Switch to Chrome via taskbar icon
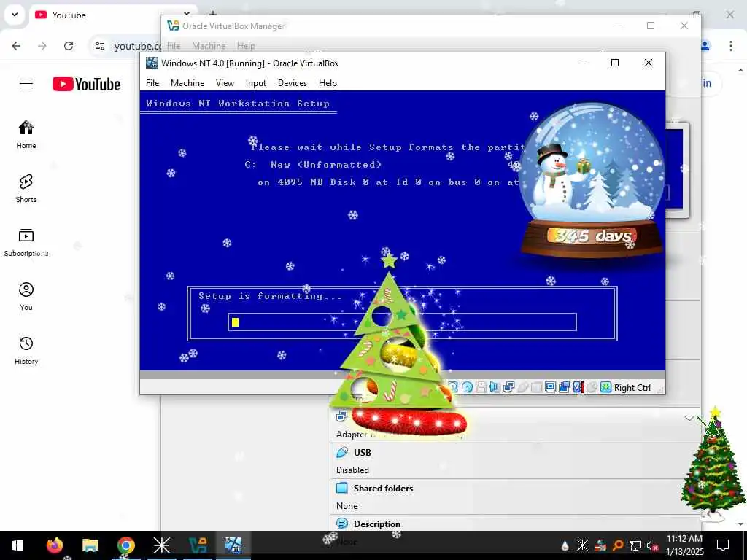Image resolution: width=747 pixels, height=560 pixels. click(x=125, y=545)
